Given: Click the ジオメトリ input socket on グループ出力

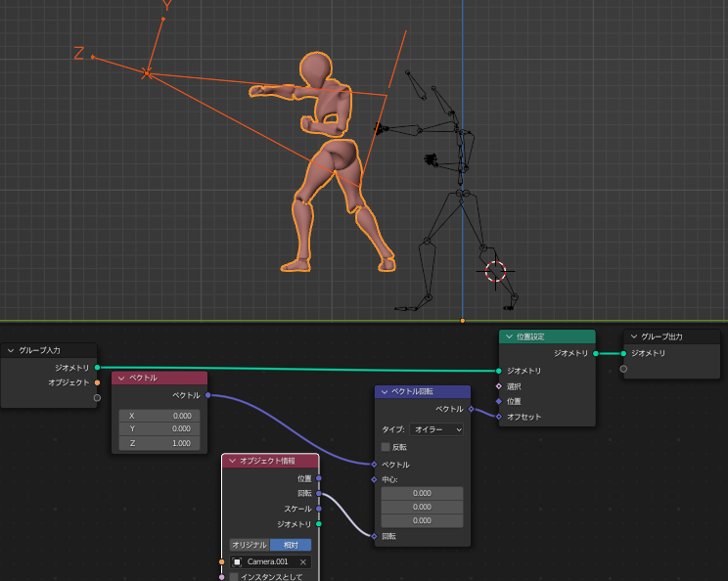Looking at the screenshot, I should (x=623, y=353).
